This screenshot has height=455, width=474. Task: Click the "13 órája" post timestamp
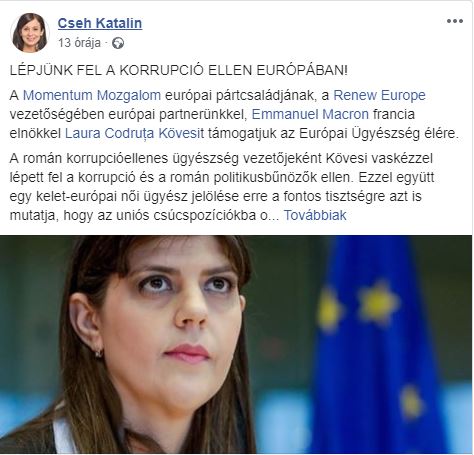click(x=79, y=43)
